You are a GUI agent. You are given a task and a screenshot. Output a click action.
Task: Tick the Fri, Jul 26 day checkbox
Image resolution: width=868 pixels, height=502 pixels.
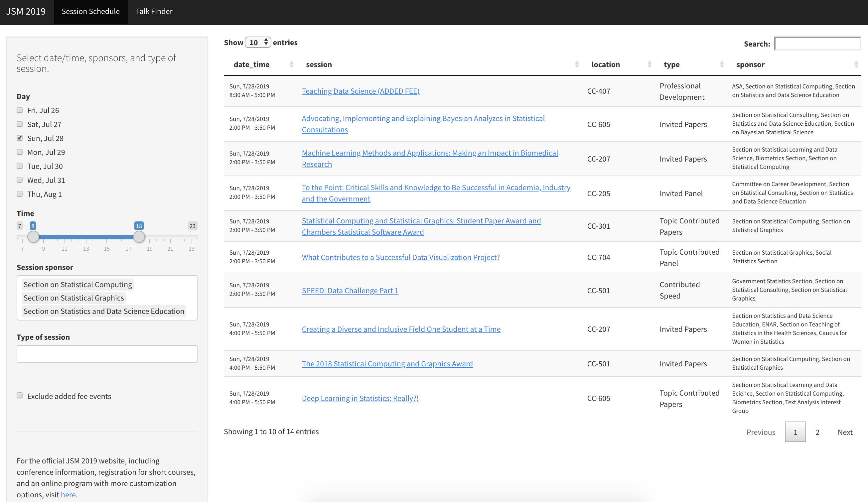[20, 110]
